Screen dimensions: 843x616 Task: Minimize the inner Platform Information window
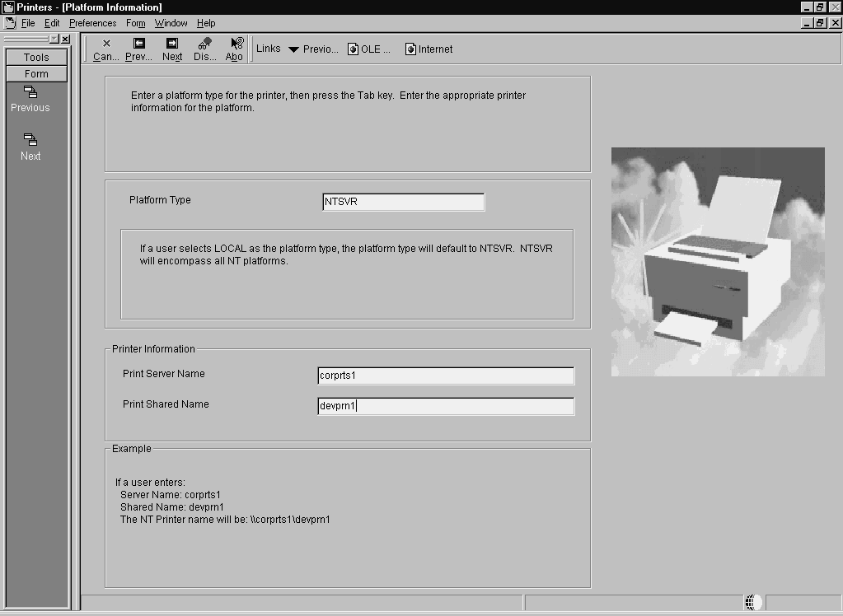tap(807, 23)
